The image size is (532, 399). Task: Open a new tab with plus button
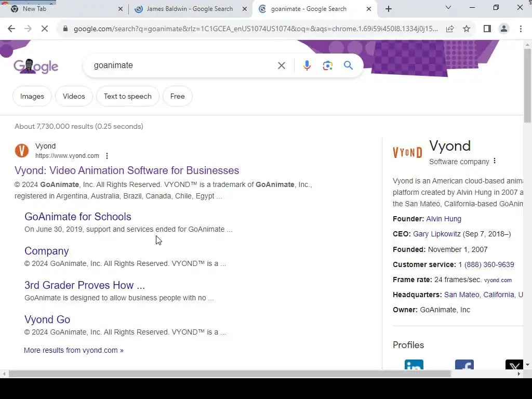pos(389,9)
